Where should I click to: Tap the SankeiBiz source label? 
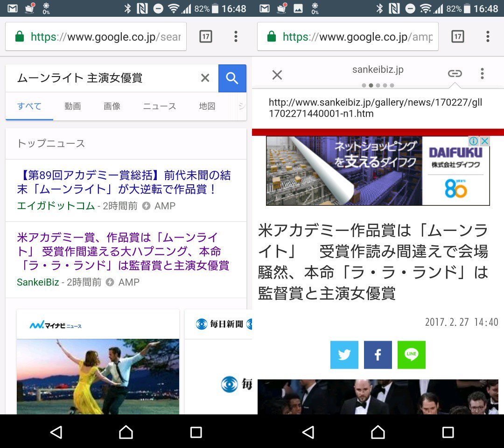click(38, 282)
